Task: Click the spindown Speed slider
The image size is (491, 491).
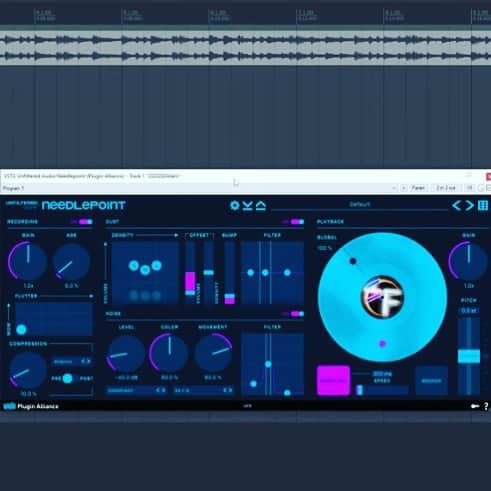Action: click(381, 390)
